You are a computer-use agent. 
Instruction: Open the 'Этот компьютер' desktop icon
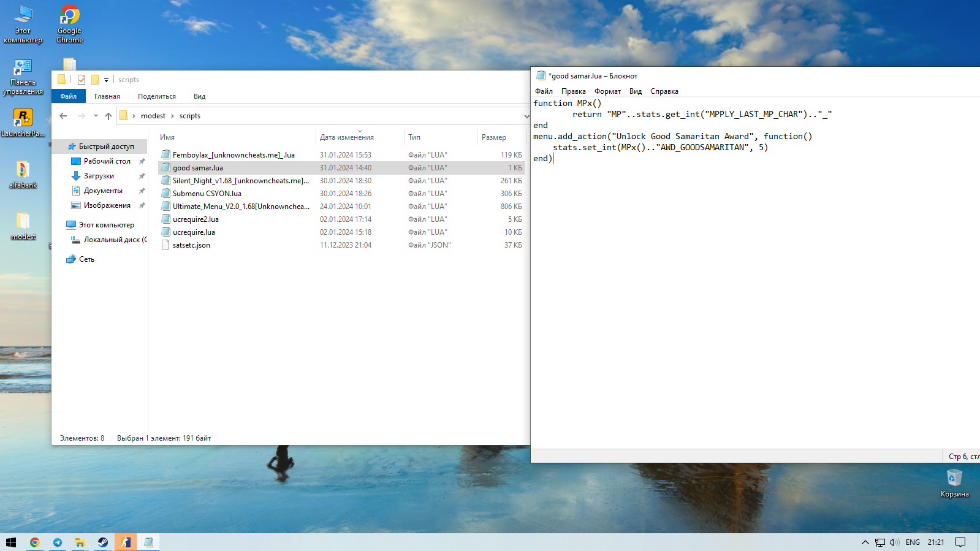(x=23, y=25)
